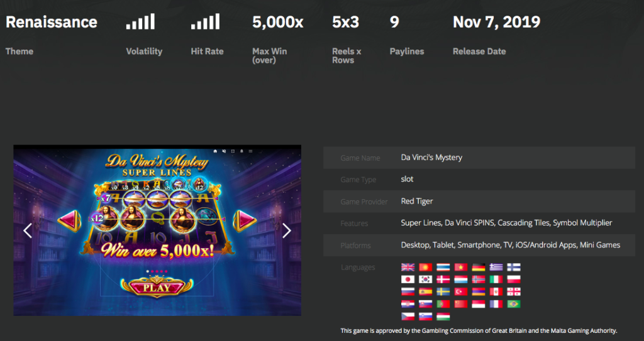
Task: Click the Brazil flag icon
Action: [514, 304]
